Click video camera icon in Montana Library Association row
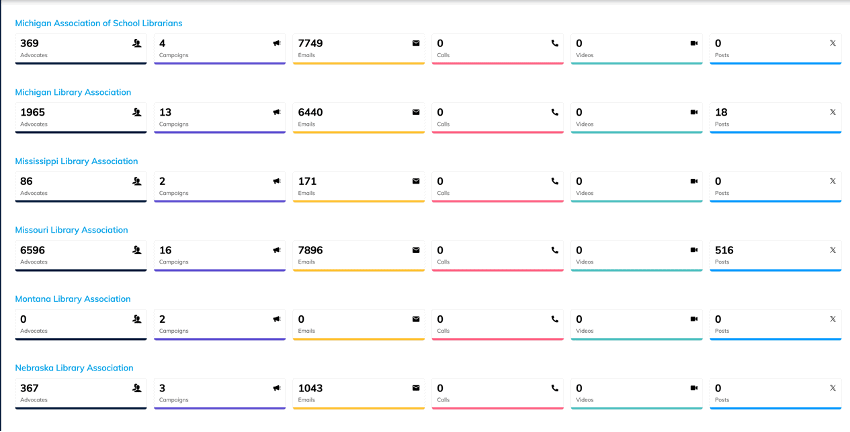 point(694,319)
